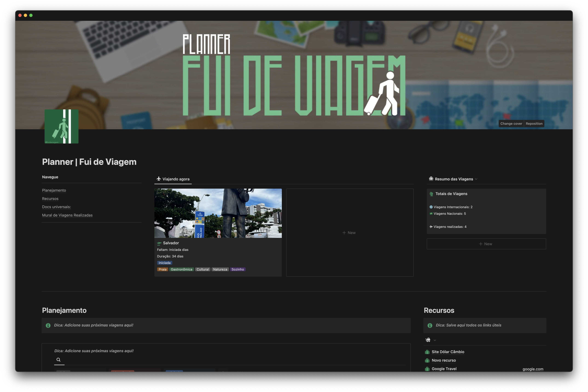The height and width of the screenshot is (392, 588).
Task: Click 'Duração: 34 dias' text
Action: click(170, 256)
